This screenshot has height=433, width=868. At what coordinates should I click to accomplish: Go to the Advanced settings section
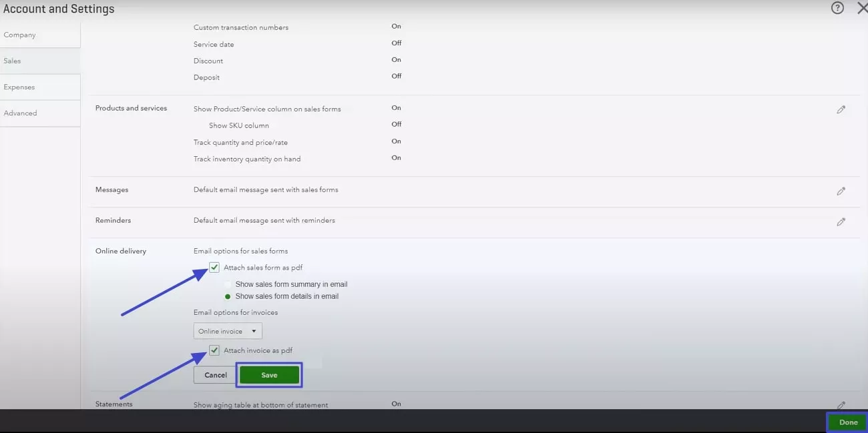tap(20, 113)
